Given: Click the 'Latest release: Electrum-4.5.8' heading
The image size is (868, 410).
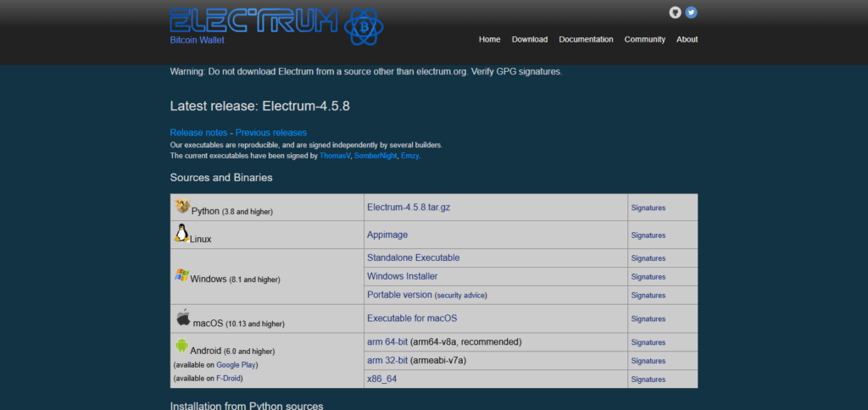Looking at the screenshot, I should [x=259, y=106].
